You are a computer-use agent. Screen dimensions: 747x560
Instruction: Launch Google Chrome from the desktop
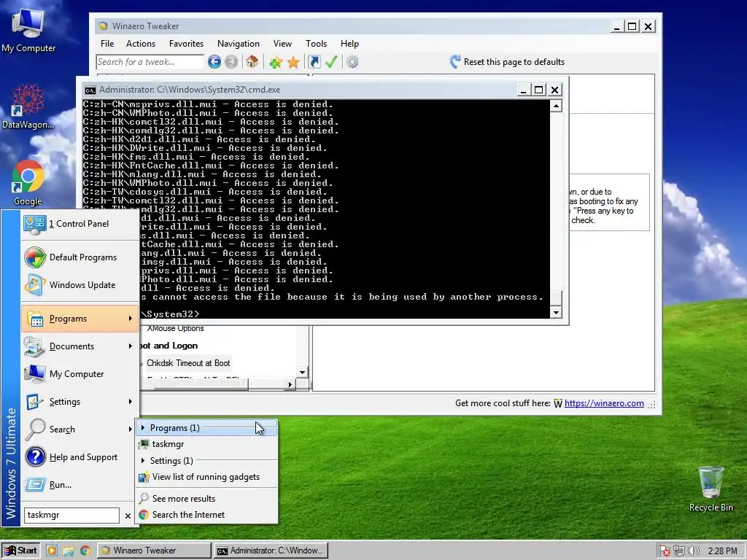tap(28, 183)
